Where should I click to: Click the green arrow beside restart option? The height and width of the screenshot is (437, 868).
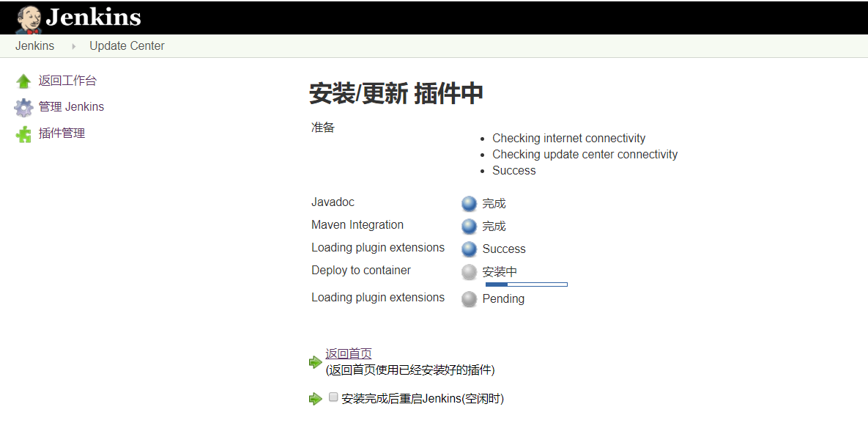tap(316, 399)
